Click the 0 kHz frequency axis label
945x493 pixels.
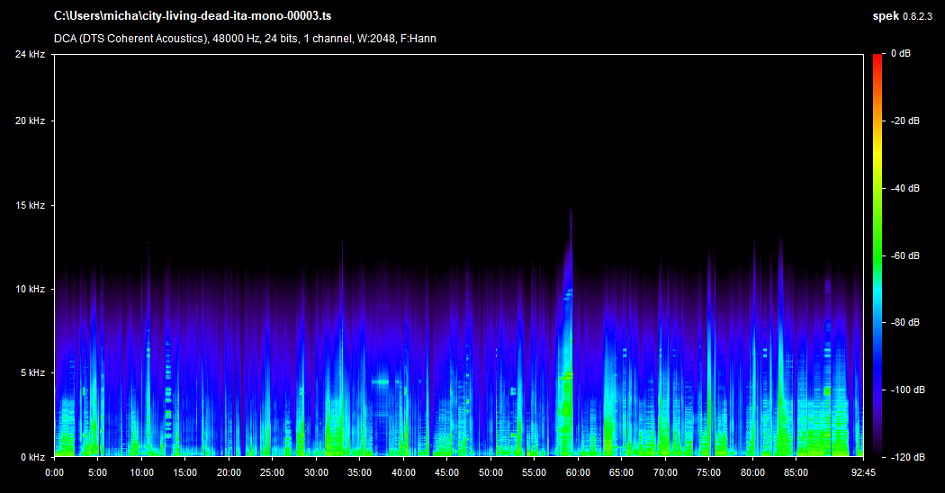point(31,457)
